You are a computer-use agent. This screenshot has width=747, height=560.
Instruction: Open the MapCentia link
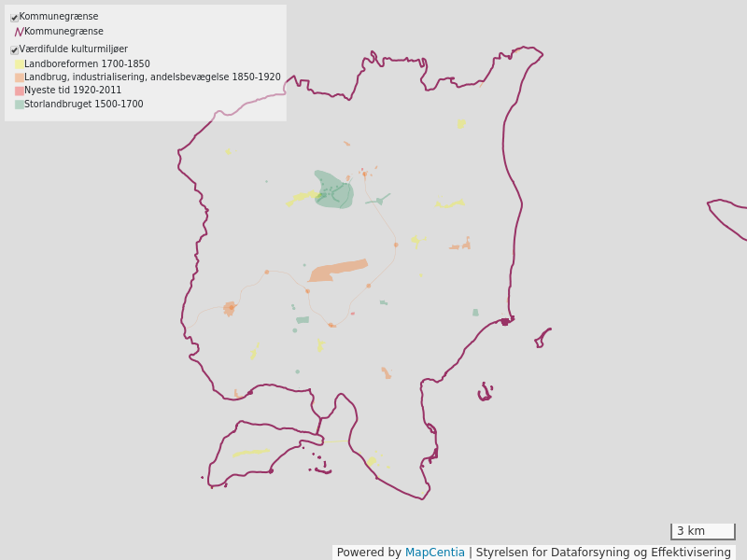434,553
